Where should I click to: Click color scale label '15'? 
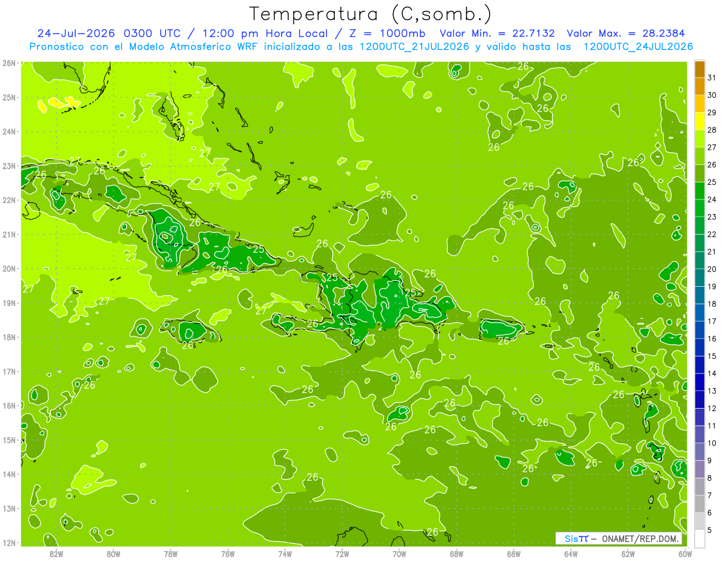click(712, 356)
